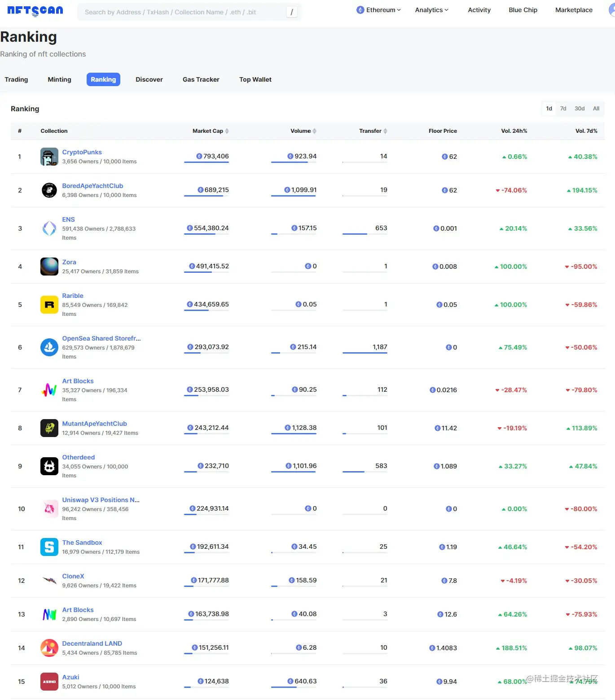Viewport: 615px width, 700px height.
Task: Open the Discover tab
Action: (149, 79)
